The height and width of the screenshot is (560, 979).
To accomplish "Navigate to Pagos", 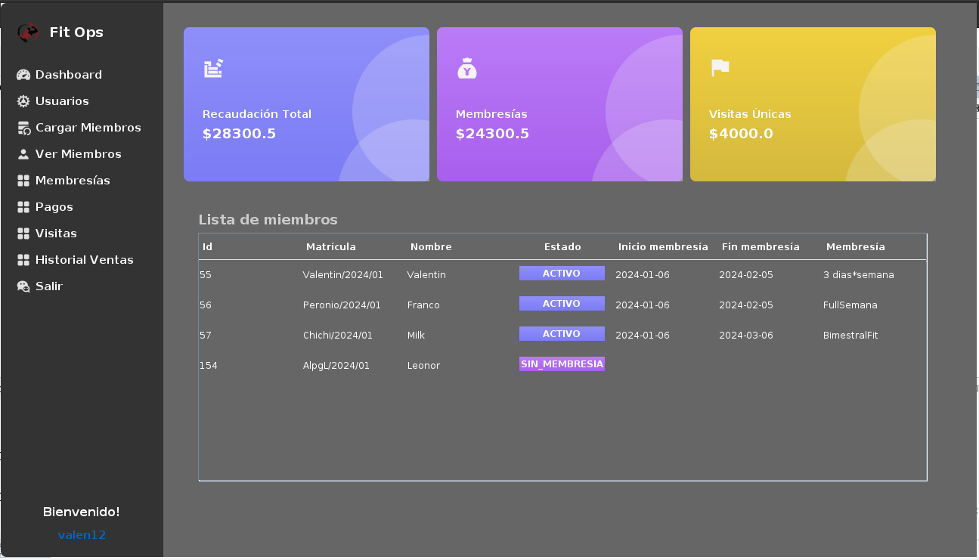I will [54, 207].
